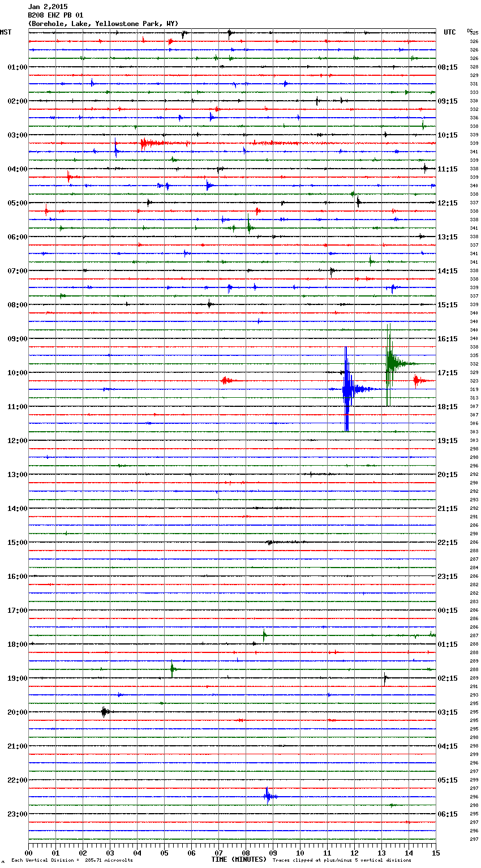This screenshot has height=868, width=481.
Task: Click the large green event near minute 13
Action: tap(390, 364)
